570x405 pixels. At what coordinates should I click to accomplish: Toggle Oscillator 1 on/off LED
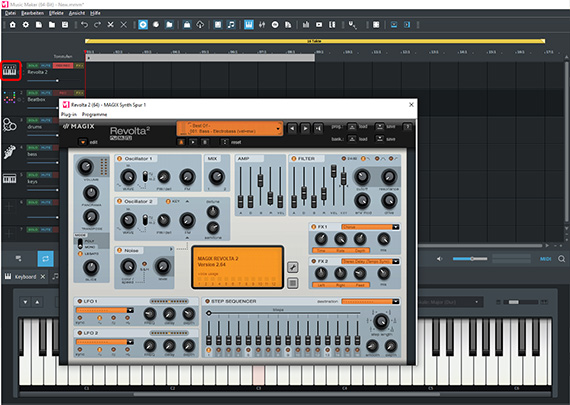119,159
